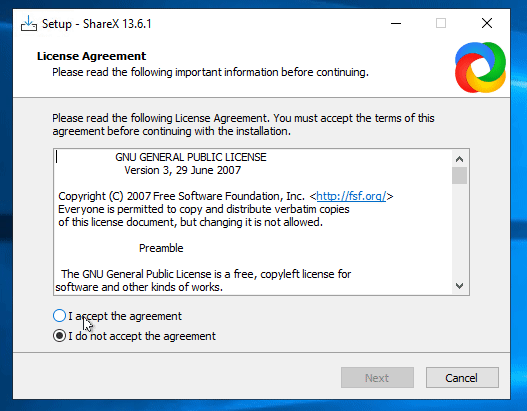The image size is (527, 411).
Task: Click the Cancel button
Action: 462,378
